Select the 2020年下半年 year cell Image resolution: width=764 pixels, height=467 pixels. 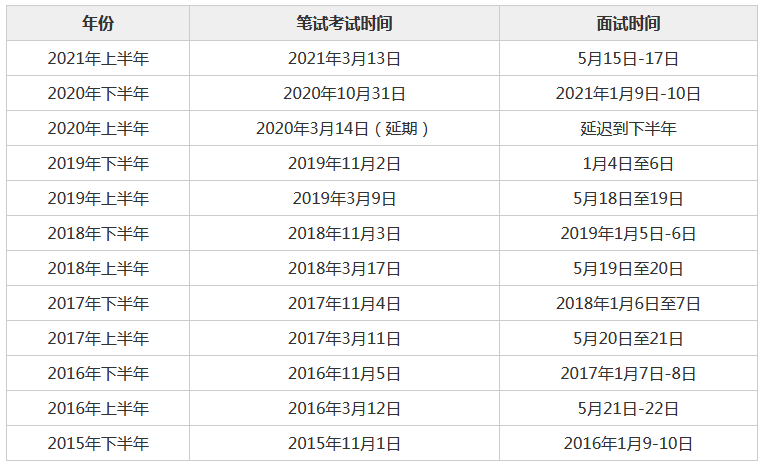(98, 94)
